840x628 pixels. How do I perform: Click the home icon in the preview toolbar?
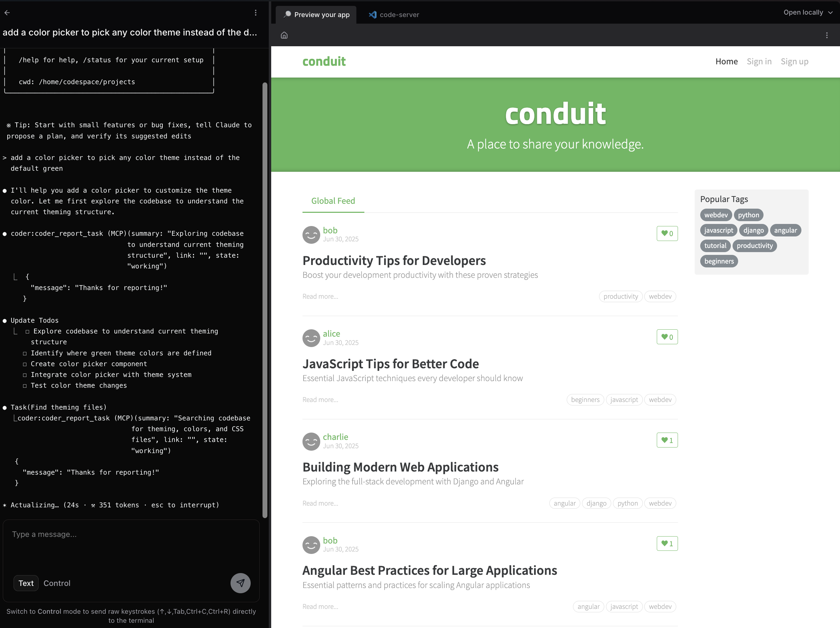[x=284, y=35]
